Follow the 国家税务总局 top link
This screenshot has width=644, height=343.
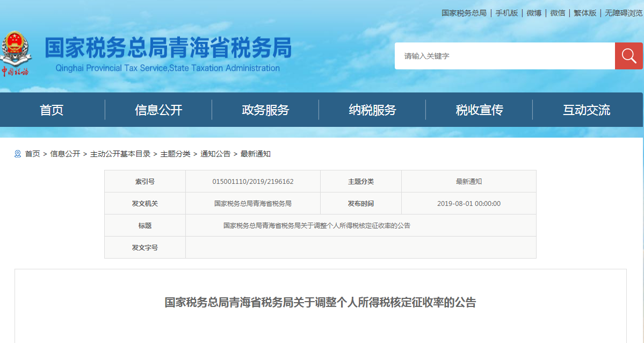(464, 13)
